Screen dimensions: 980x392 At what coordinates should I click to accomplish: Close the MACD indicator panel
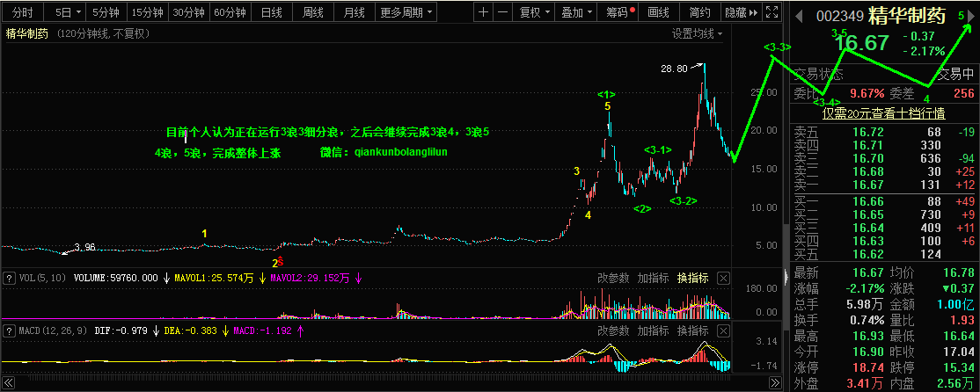pyautogui.click(x=723, y=330)
